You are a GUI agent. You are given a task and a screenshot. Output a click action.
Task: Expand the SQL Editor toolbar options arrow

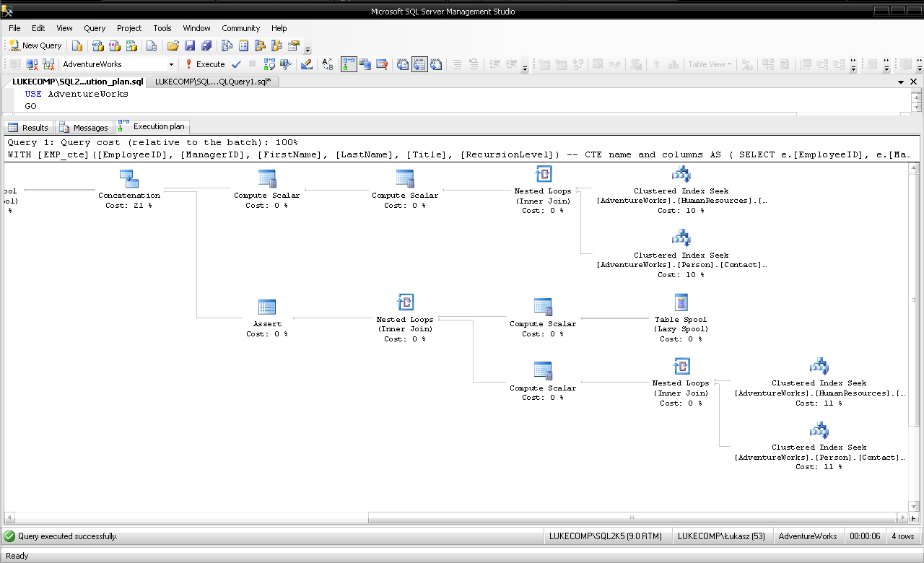coord(525,68)
